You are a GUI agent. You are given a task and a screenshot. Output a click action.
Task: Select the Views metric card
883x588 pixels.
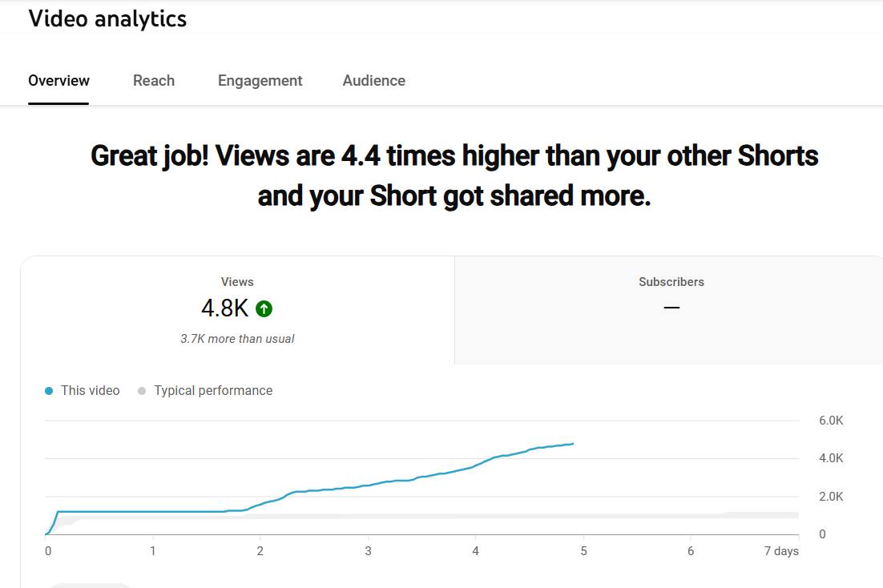click(237, 310)
